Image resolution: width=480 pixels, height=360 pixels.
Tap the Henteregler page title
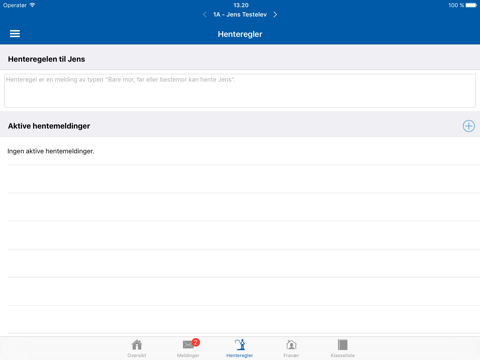pos(240,34)
